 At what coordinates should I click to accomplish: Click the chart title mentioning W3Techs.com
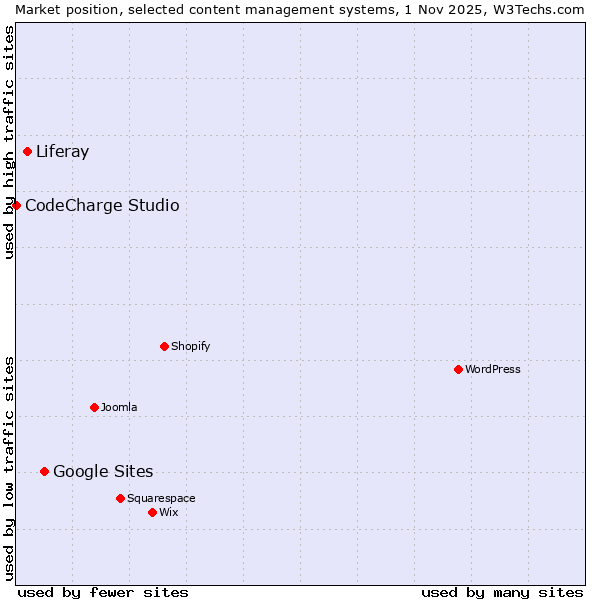coord(300,9)
